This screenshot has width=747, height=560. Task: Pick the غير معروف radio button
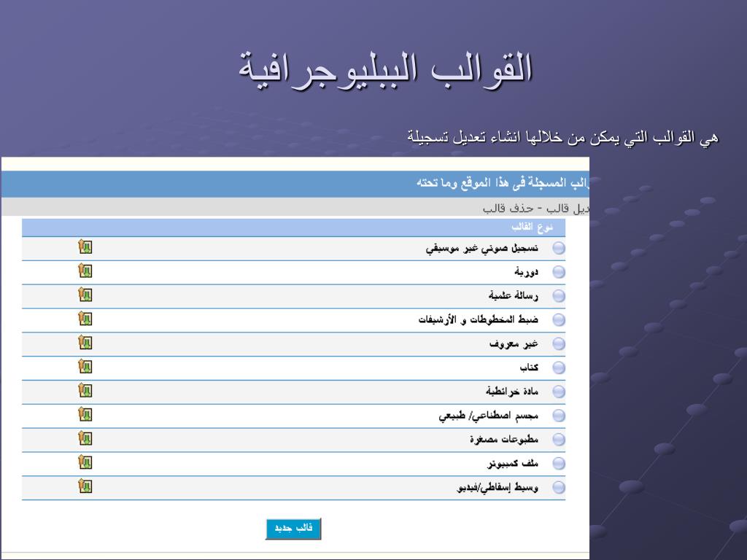tap(559, 344)
